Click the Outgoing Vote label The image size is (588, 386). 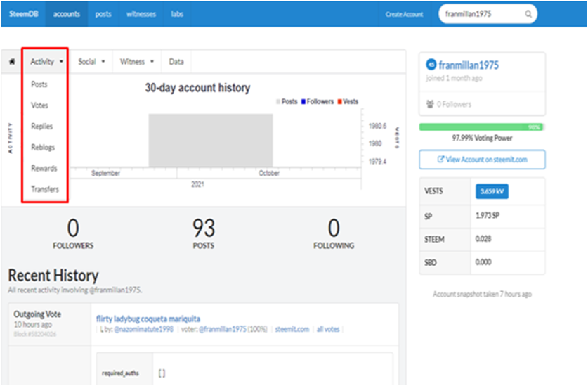pyautogui.click(x=37, y=314)
